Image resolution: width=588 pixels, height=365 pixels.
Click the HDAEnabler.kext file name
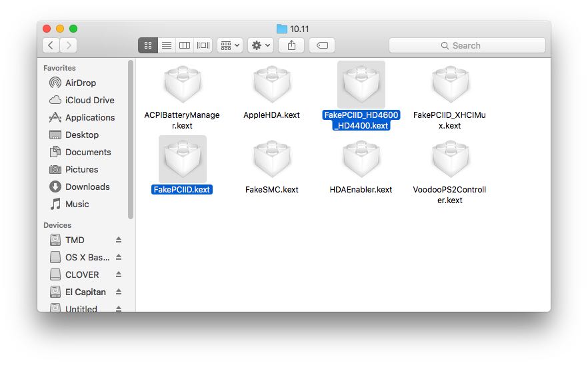point(361,190)
